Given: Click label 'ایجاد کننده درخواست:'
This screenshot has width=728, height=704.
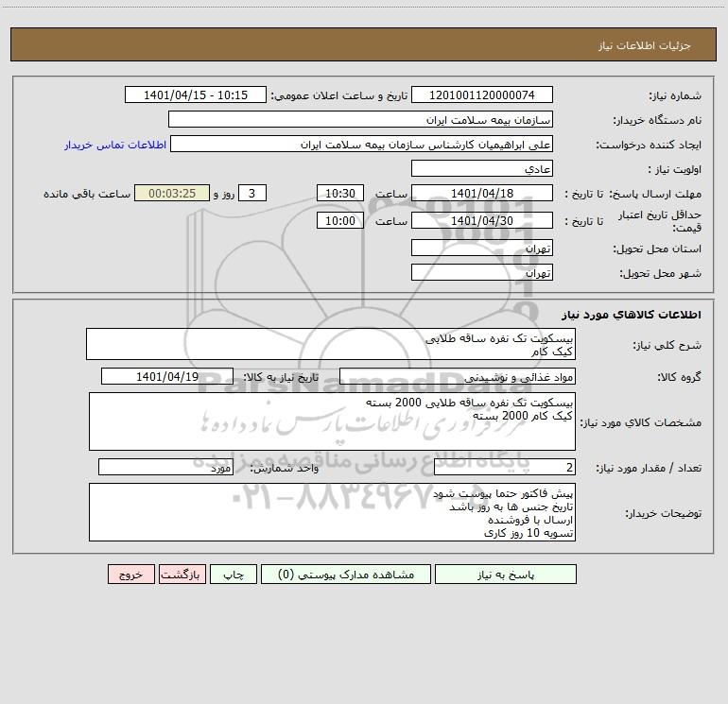Looking at the screenshot, I should 649,145.
